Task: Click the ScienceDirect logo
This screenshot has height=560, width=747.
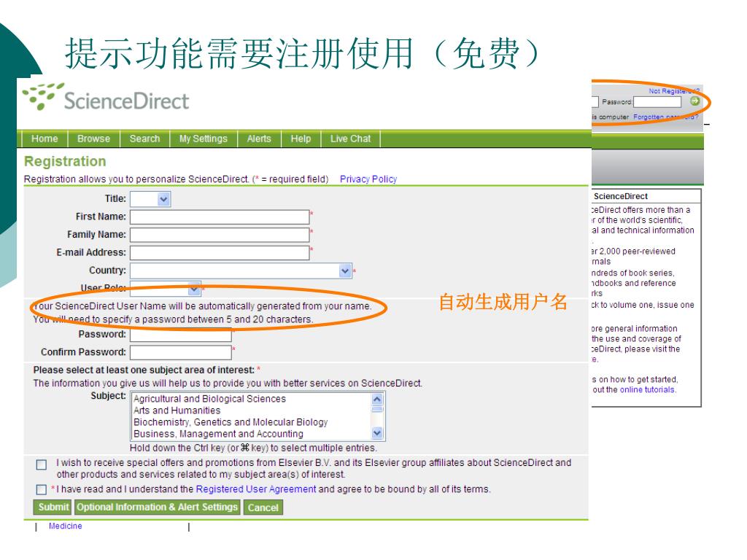Action: 106,98
